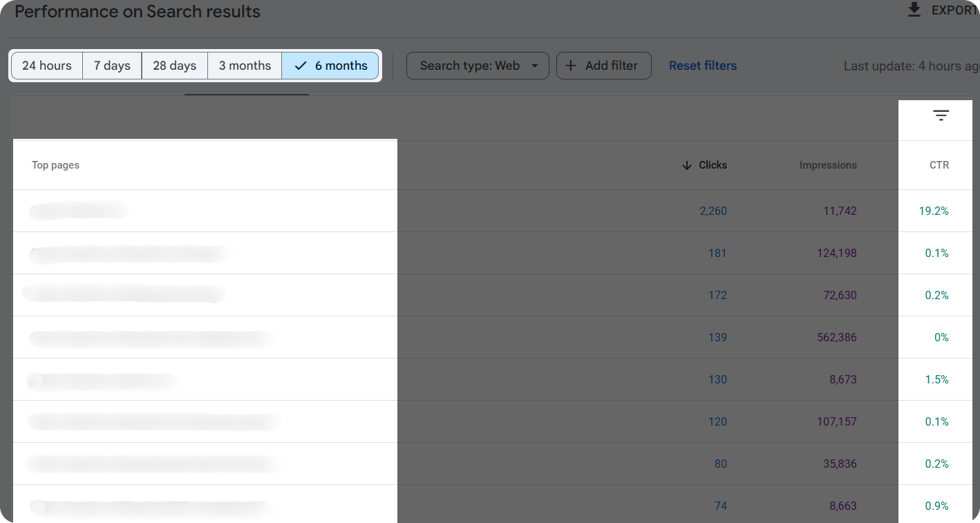
Task: Switch date range to 7 days
Action: [112, 66]
